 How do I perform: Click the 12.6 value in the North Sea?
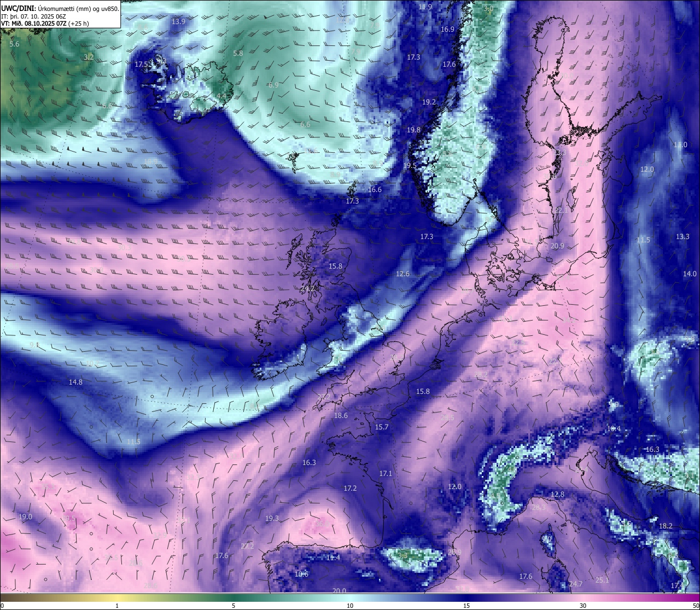(403, 274)
